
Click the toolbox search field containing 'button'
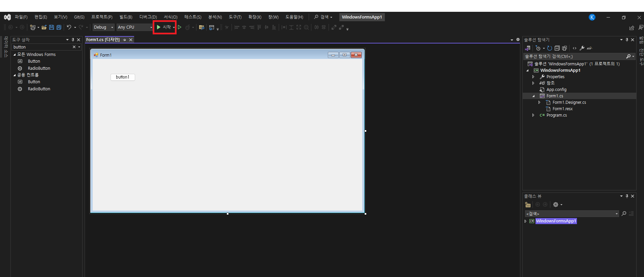pyautogui.click(x=42, y=47)
